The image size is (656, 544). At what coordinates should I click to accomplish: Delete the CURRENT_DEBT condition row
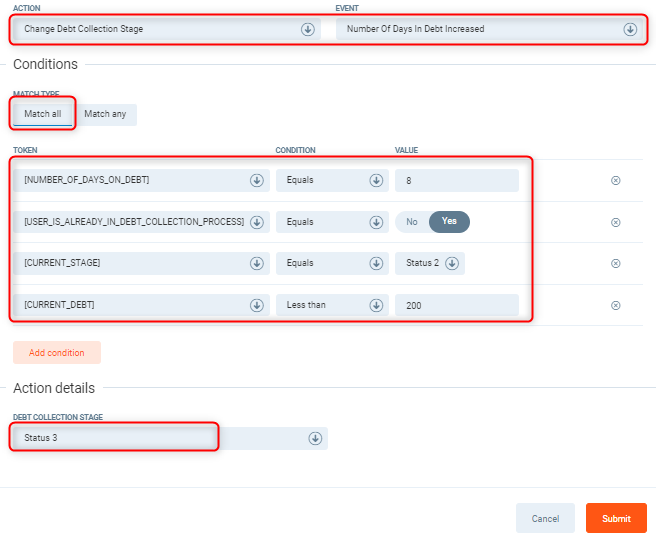(x=615, y=306)
